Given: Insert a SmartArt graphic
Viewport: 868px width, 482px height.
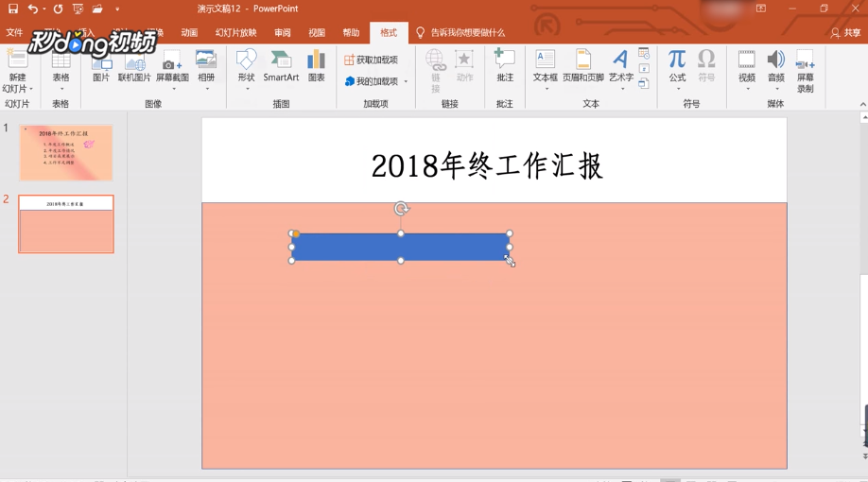Looking at the screenshot, I should tap(281, 66).
